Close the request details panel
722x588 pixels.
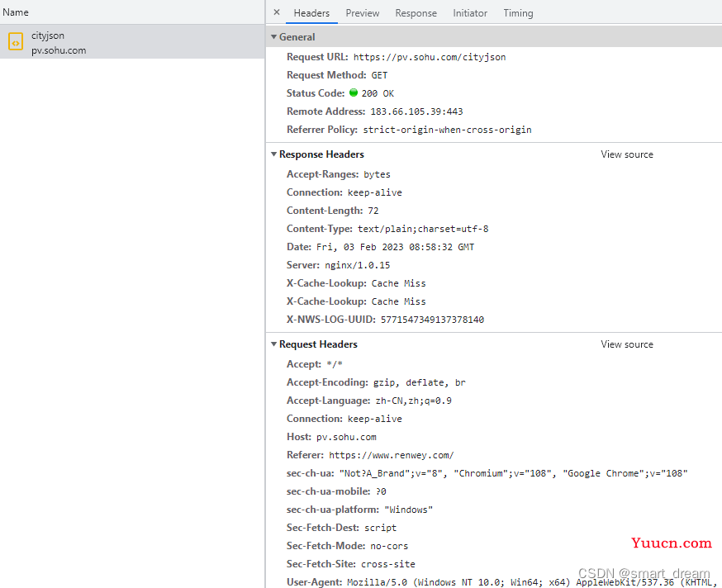click(x=276, y=12)
